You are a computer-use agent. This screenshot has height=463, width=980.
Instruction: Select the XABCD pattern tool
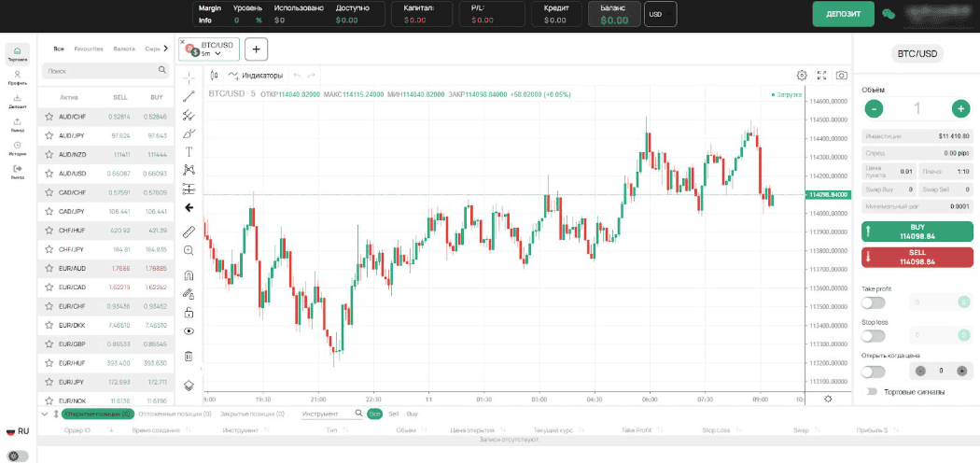[x=189, y=170]
